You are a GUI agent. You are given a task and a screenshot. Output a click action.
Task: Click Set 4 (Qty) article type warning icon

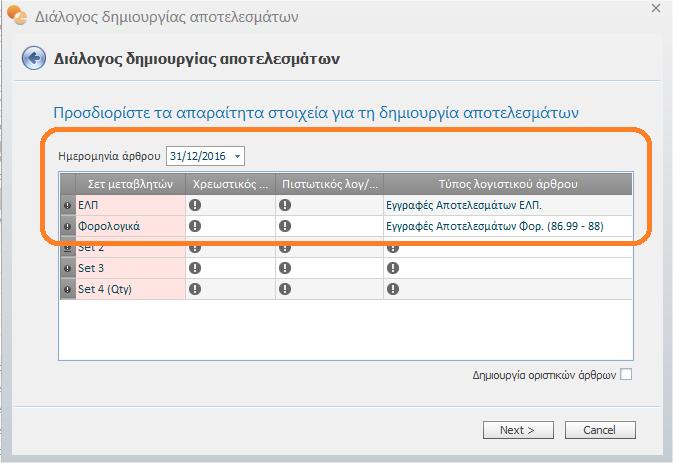click(x=393, y=289)
